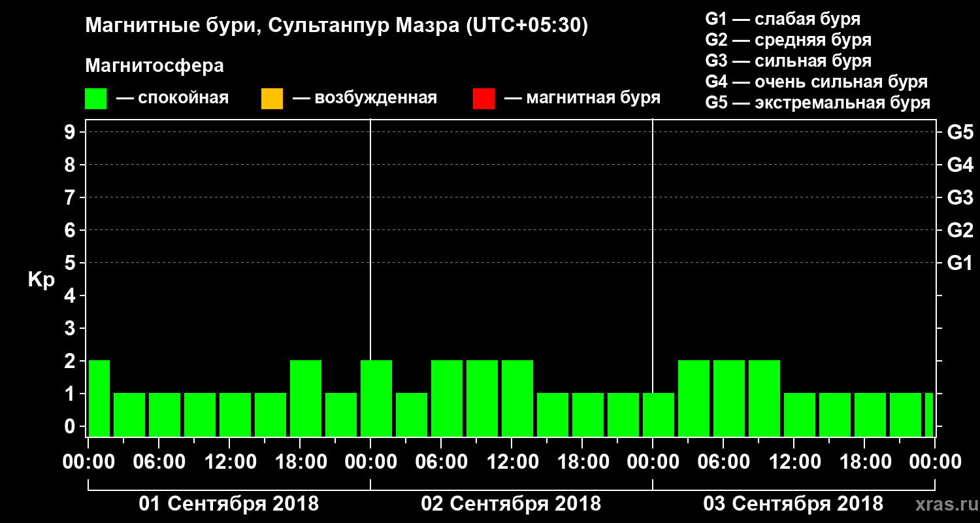The width and height of the screenshot is (980, 523).
Task: Click the Kp 1 bar at 18:00, 03 Сентября
Action: (870, 414)
